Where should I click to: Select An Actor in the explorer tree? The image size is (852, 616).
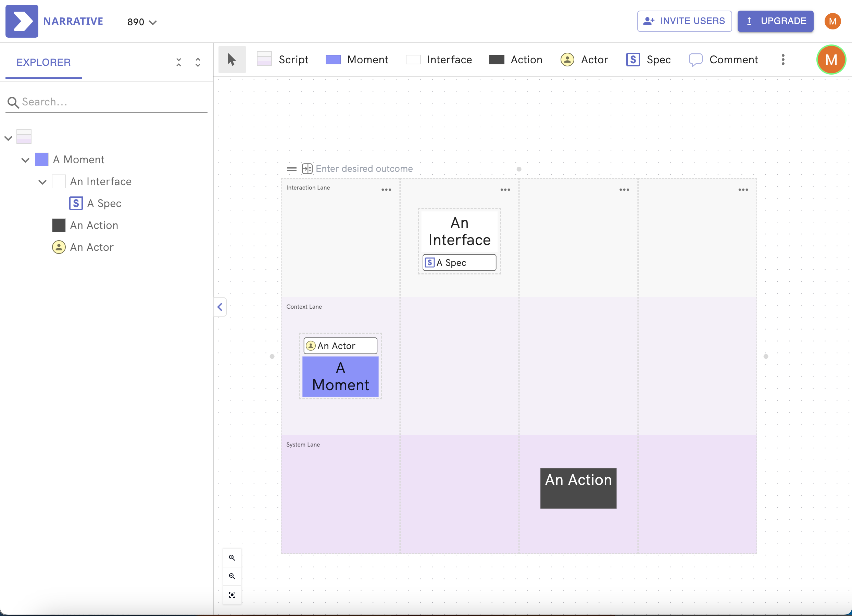tap(92, 247)
